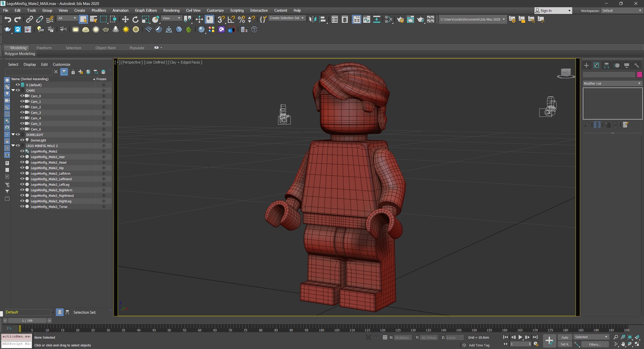Click the cone primitive icon
This screenshot has width=644, height=349.
click(x=116, y=30)
